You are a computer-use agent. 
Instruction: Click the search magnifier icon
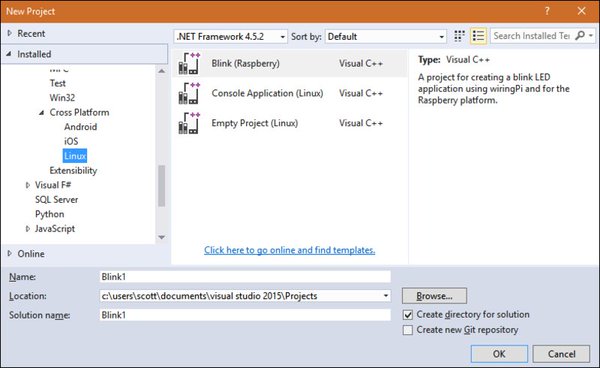[x=580, y=36]
